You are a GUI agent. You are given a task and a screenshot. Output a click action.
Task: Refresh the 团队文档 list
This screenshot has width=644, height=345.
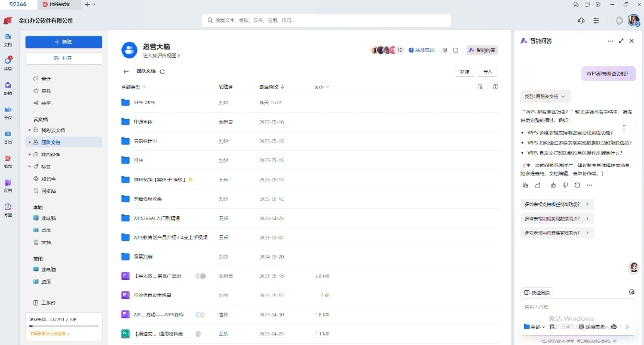(x=162, y=72)
